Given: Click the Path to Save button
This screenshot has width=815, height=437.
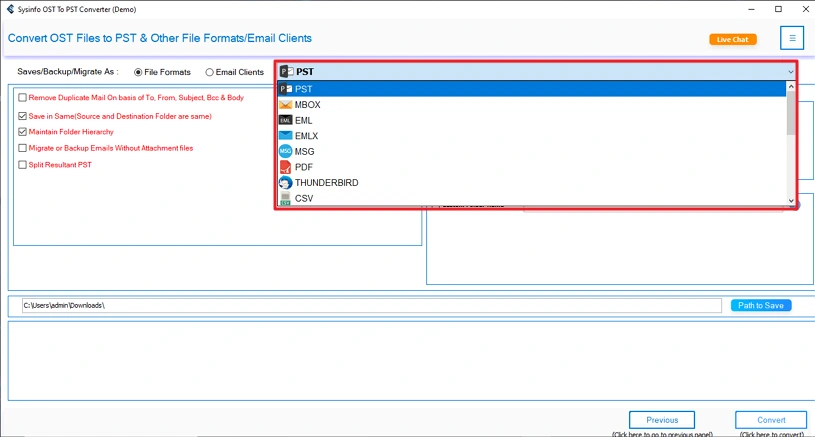Looking at the screenshot, I should click(x=761, y=306).
